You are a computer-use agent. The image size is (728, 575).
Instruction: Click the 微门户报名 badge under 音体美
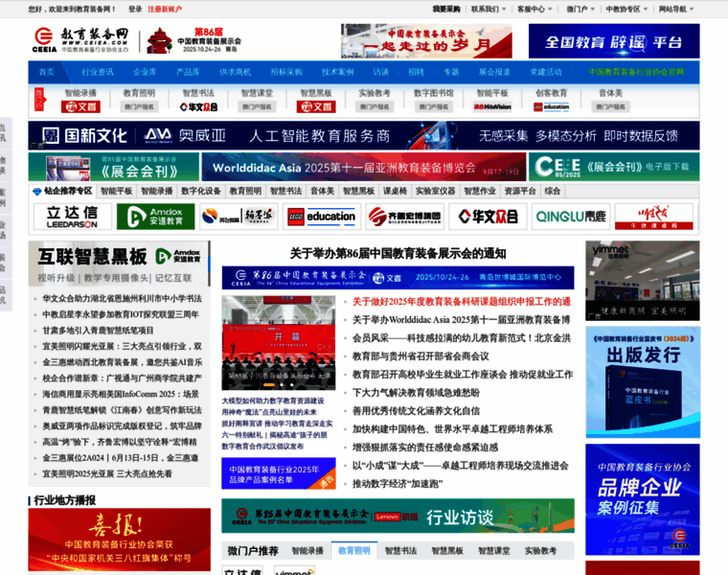(610, 106)
